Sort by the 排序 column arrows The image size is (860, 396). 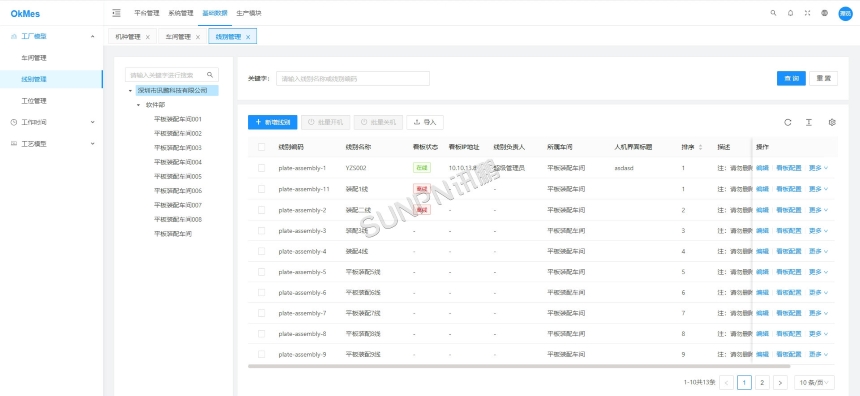[700, 147]
